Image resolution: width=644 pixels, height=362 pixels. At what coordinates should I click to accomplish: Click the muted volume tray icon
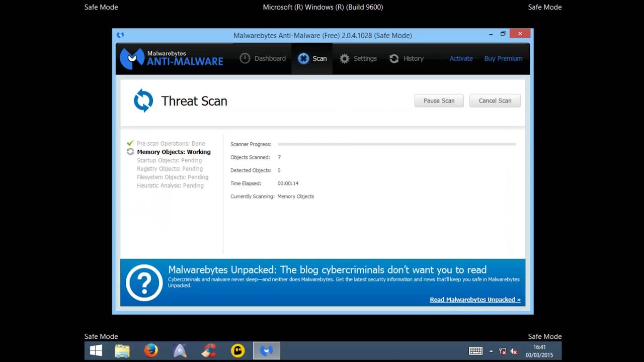(514, 351)
